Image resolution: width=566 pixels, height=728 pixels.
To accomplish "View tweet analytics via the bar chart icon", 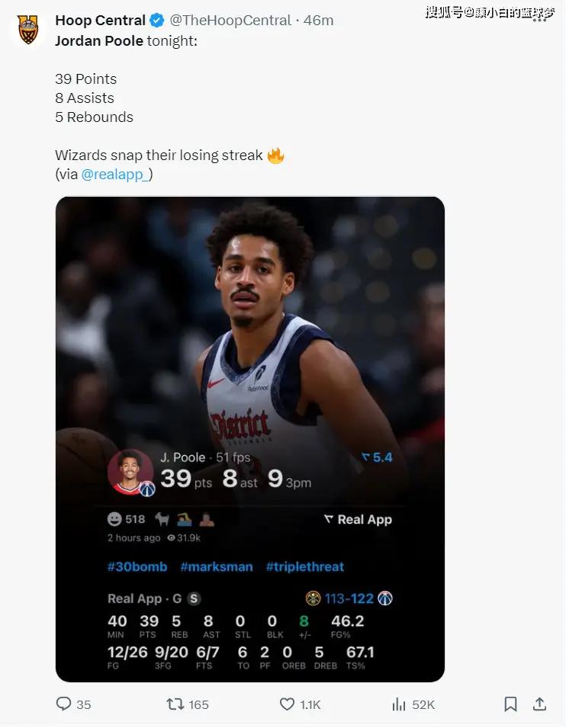I will pyautogui.click(x=399, y=704).
